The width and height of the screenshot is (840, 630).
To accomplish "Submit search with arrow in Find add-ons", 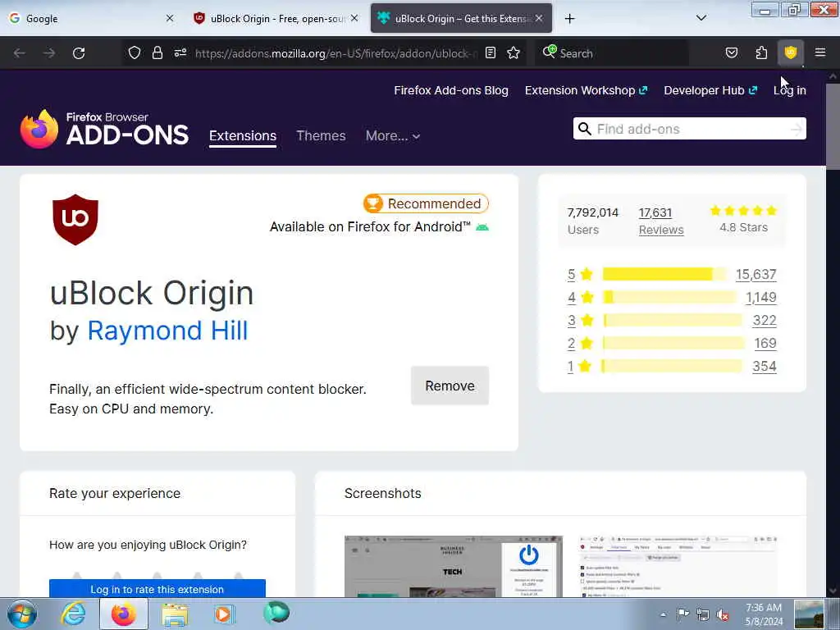I will (797, 129).
